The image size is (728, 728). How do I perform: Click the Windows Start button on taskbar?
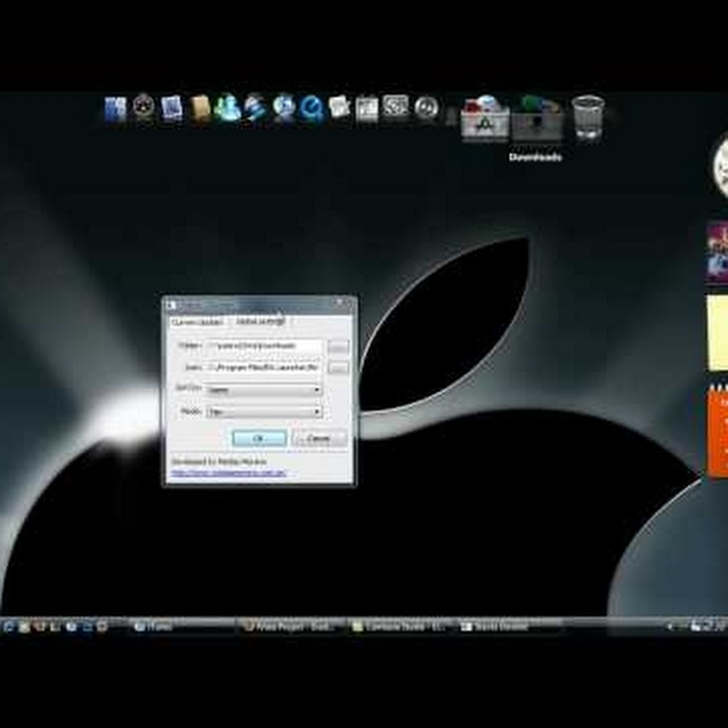(x=7, y=626)
